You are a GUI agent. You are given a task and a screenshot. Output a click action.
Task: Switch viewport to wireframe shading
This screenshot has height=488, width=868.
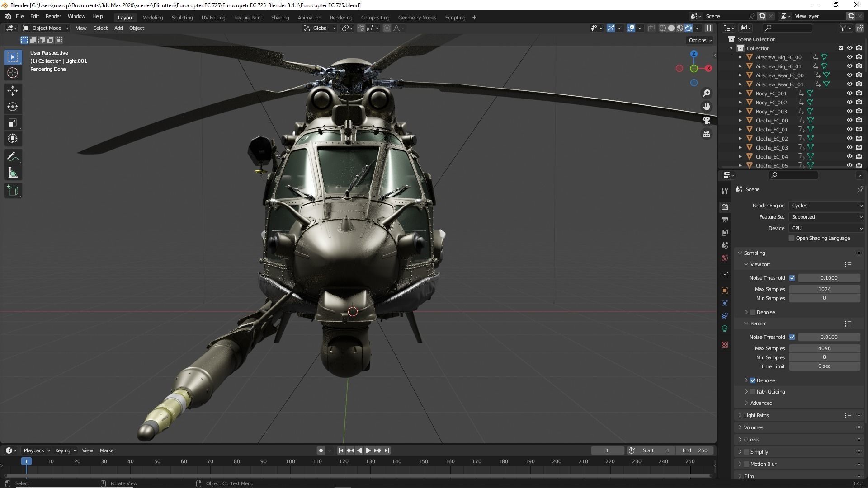(x=663, y=28)
